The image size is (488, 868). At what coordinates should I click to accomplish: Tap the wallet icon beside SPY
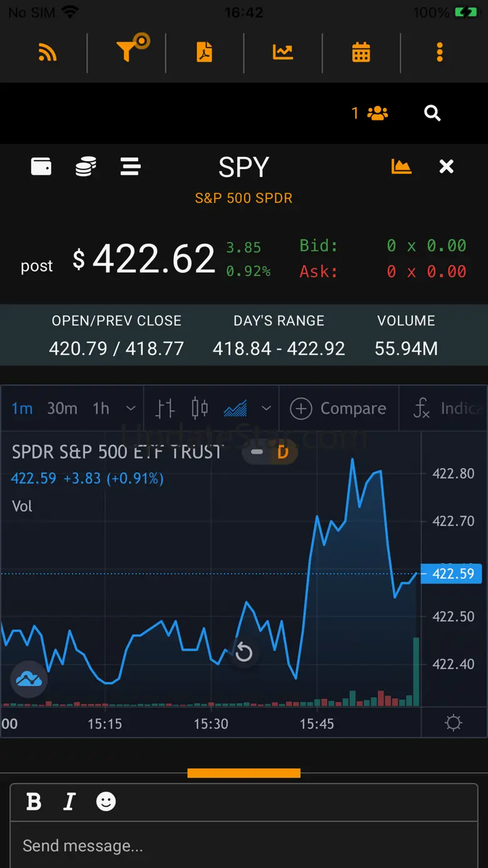[41, 166]
